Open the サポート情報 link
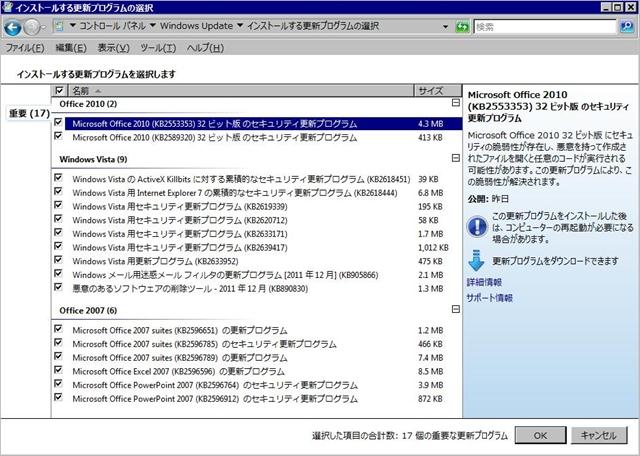Viewport: 640px width, 456px height. coord(489,298)
